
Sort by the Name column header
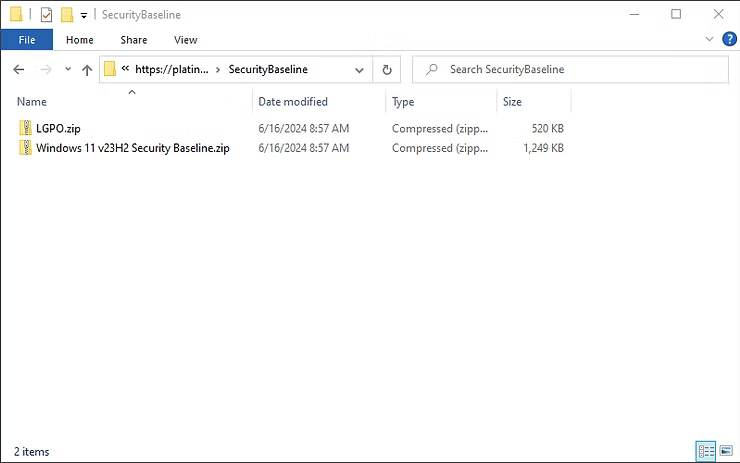[x=32, y=102]
